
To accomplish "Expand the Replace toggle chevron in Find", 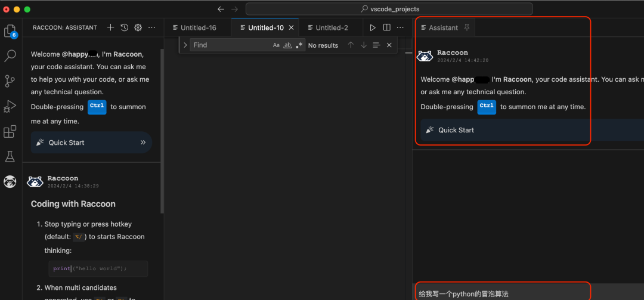I will tap(185, 45).
